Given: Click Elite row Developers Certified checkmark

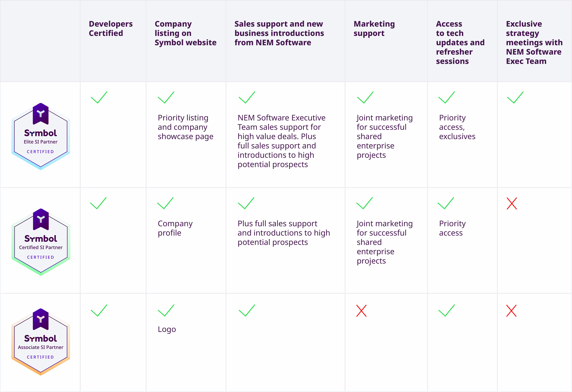Looking at the screenshot, I should coord(99,97).
